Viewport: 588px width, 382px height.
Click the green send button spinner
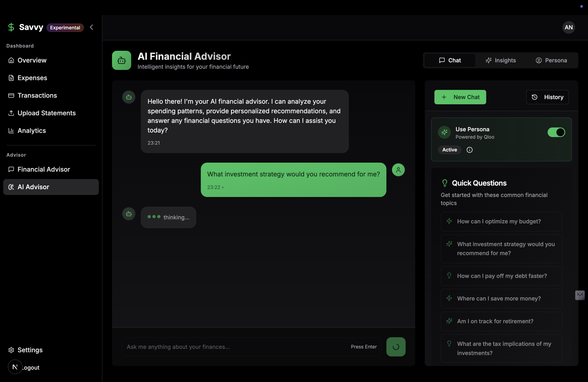(x=396, y=347)
